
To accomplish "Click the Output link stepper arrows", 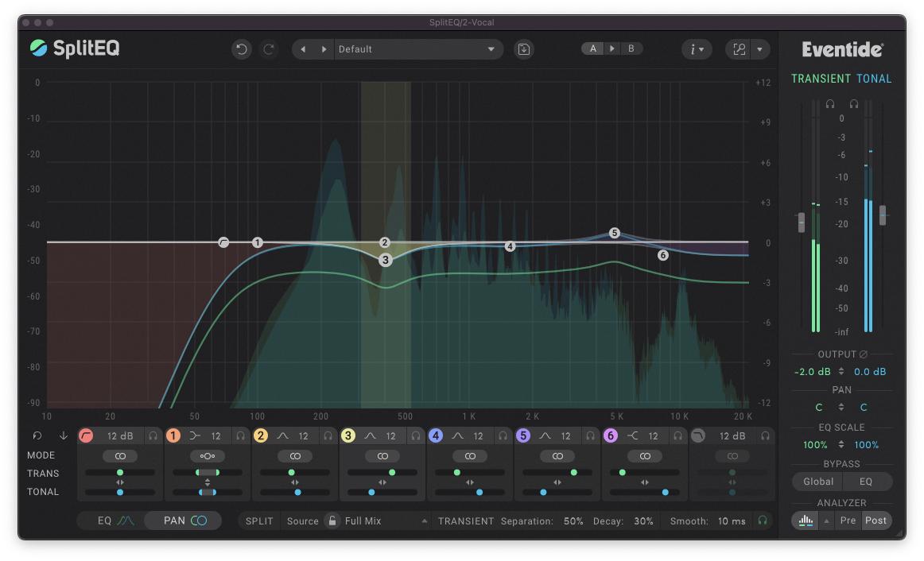I will click(x=841, y=371).
